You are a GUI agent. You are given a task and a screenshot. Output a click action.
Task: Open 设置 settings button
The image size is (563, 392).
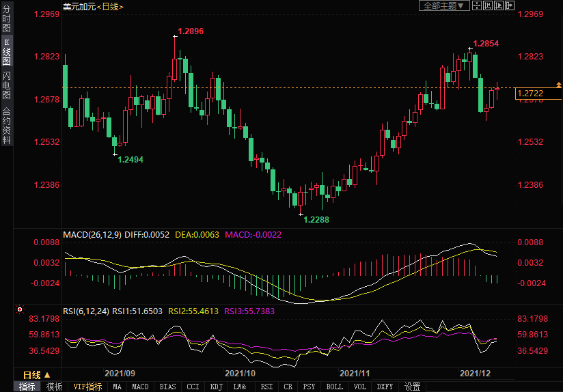click(412, 387)
